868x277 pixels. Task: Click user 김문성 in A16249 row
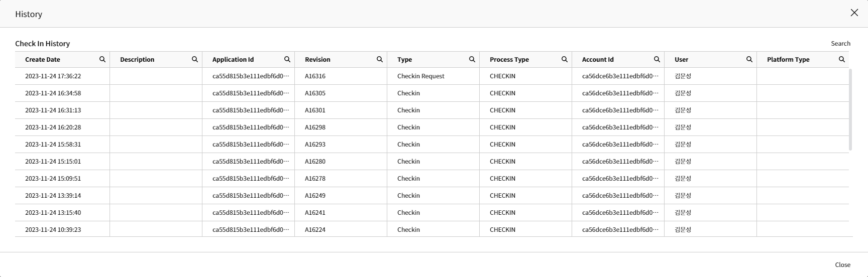click(x=710, y=196)
